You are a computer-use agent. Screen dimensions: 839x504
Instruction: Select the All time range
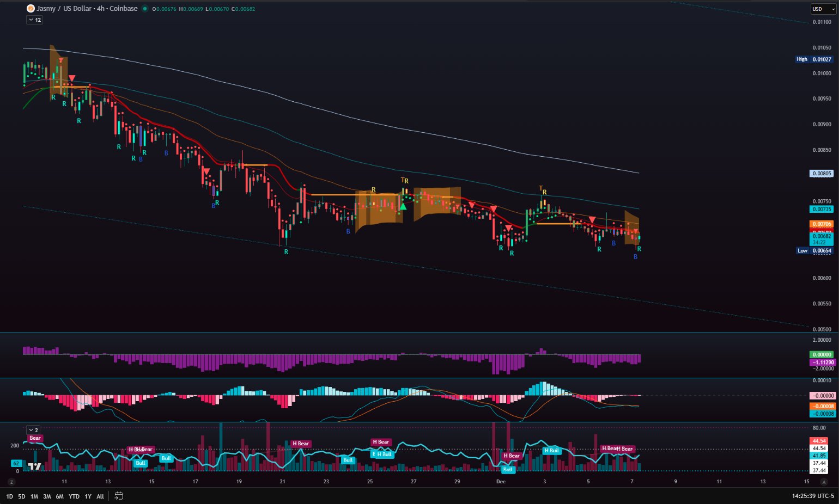100,496
